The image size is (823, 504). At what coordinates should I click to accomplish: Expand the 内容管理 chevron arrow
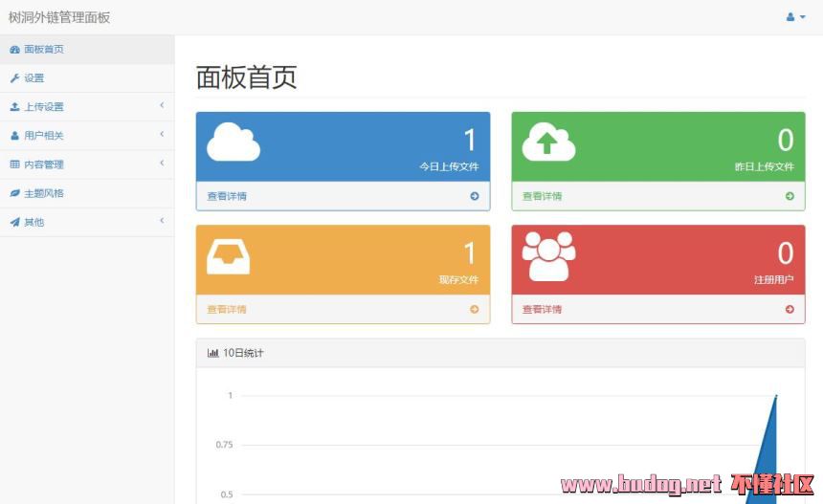[x=162, y=164]
